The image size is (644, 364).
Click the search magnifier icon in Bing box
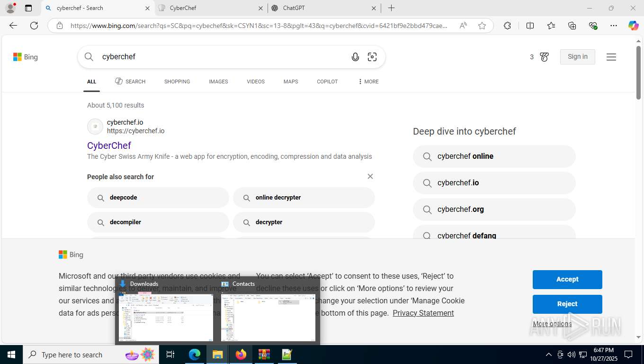click(89, 57)
